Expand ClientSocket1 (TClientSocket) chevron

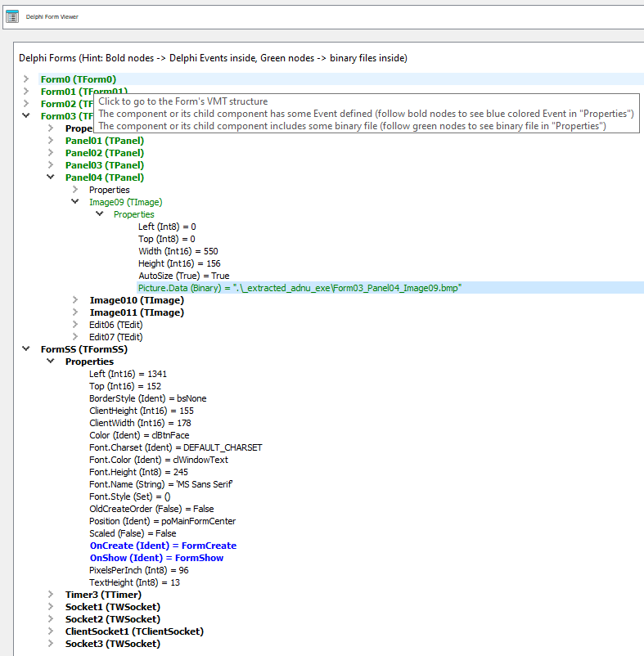(x=51, y=631)
